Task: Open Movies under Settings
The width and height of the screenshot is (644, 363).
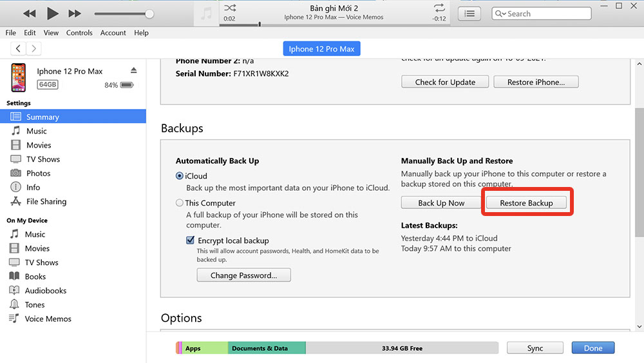Action: coord(73,144)
